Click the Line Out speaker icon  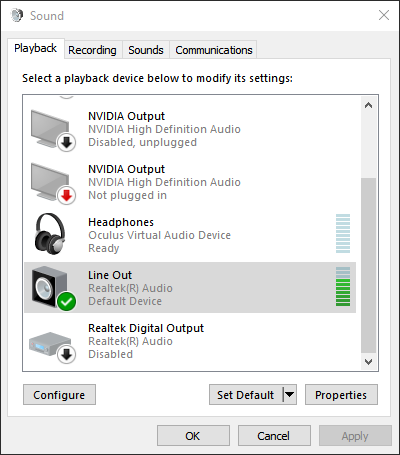(53, 288)
